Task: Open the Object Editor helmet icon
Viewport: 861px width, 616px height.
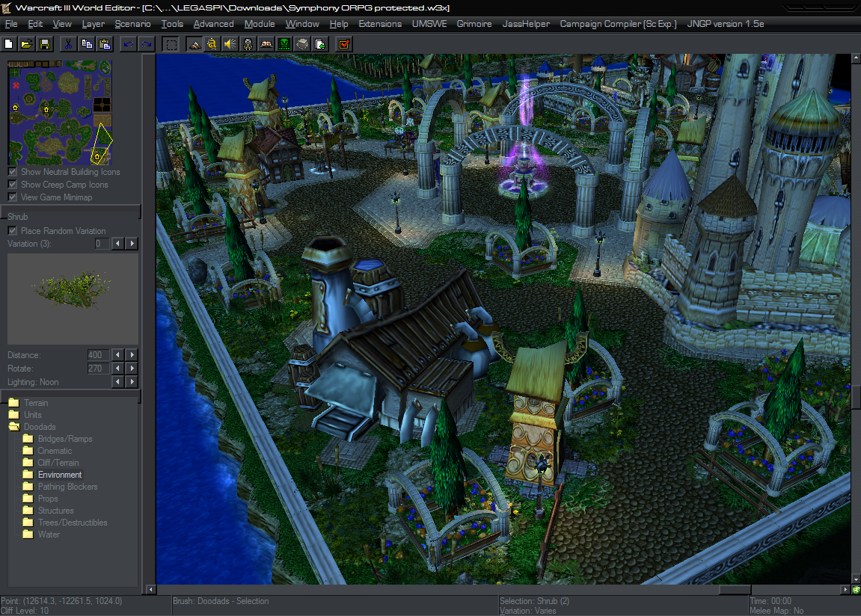Action: pyautogui.click(x=248, y=44)
